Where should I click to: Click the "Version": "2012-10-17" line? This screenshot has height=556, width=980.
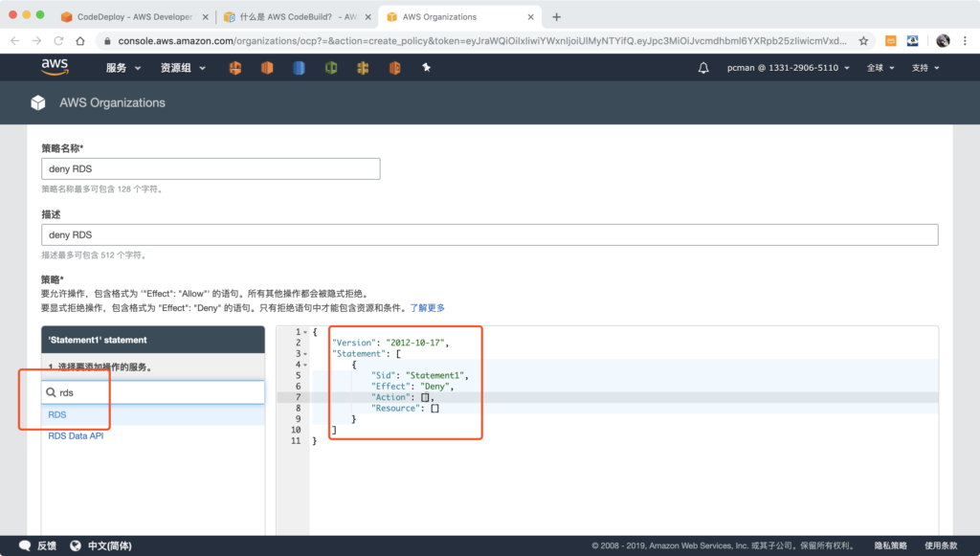(x=390, y=343)
